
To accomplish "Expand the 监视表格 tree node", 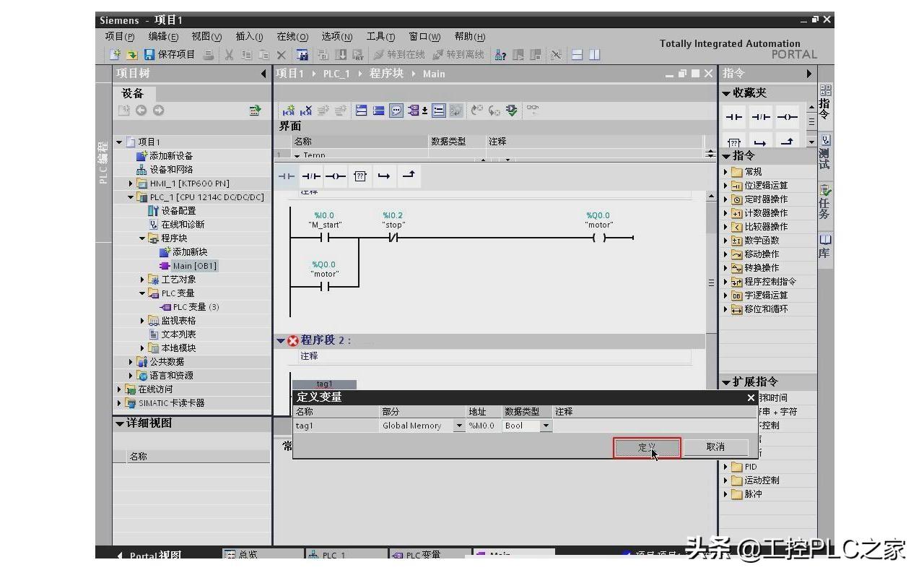I will click(x=142, y=321).
